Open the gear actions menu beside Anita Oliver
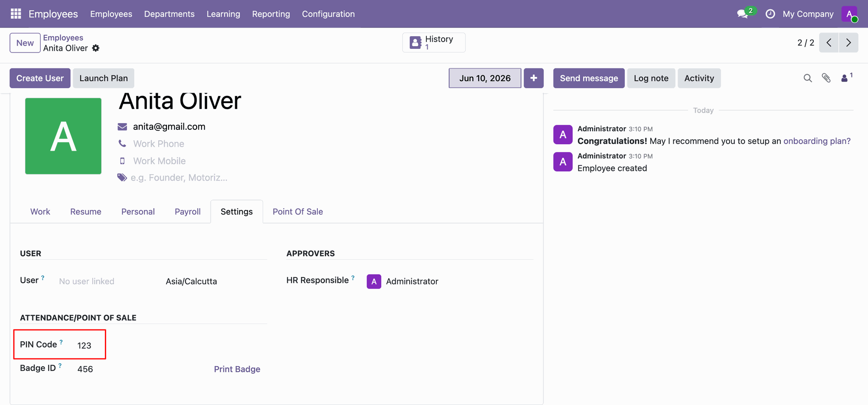The image size is (868, 405). (x=96, y=48)
